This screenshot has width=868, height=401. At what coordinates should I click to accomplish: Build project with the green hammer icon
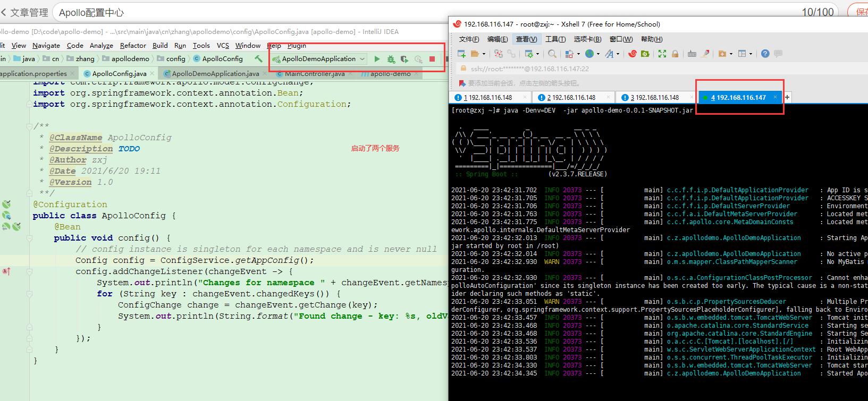[x=258, y=58]
